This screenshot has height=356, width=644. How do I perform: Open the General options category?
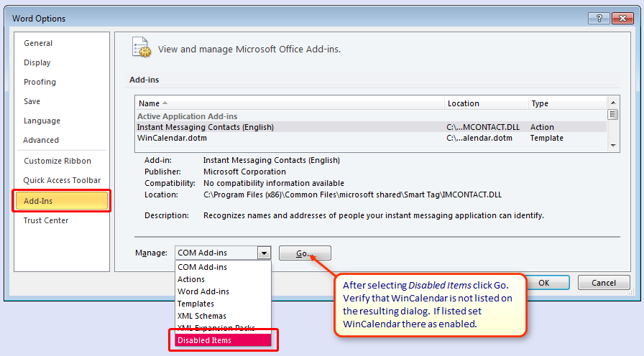point(38,43)
